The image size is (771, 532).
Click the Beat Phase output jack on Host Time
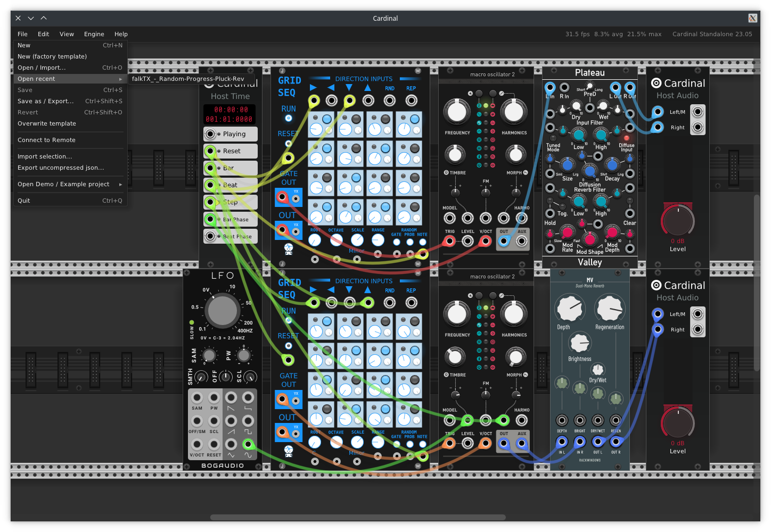(x=210, y=236)
